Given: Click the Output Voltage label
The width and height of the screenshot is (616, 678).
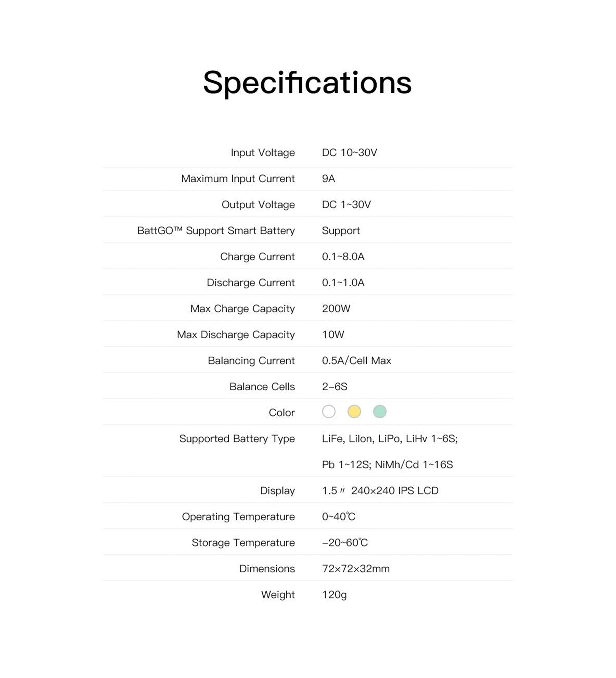Looking at the screenshot, I should (258, 204).
